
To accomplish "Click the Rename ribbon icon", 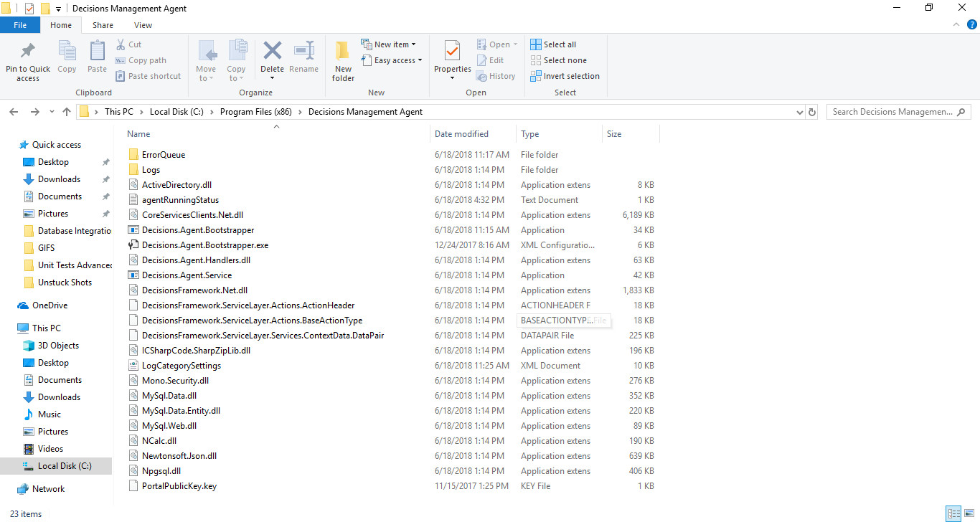I will pyautogui.click(x=303, y=51).
